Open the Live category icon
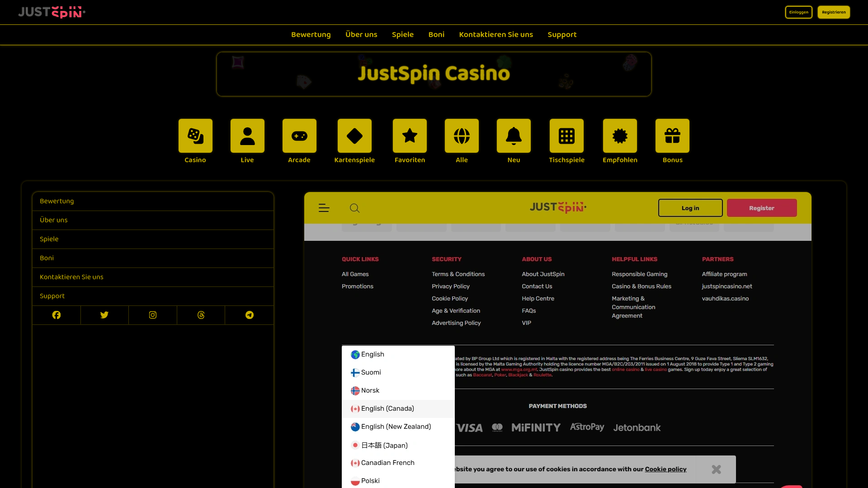This screenshot has width=868, height=488. (x=247, y=136)
